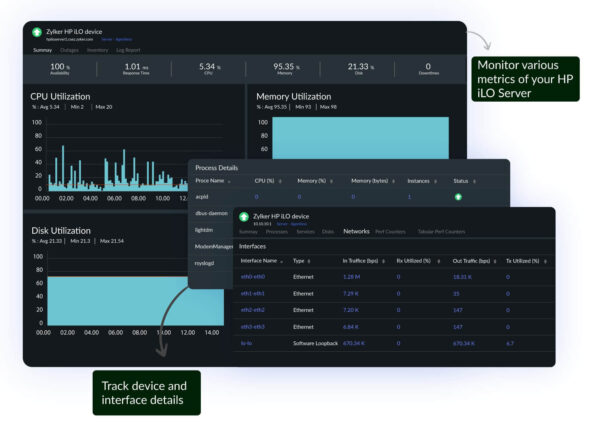Click the sort icon next to Type header
Viewport: 600px width, 422px height.
click(309, 261)
